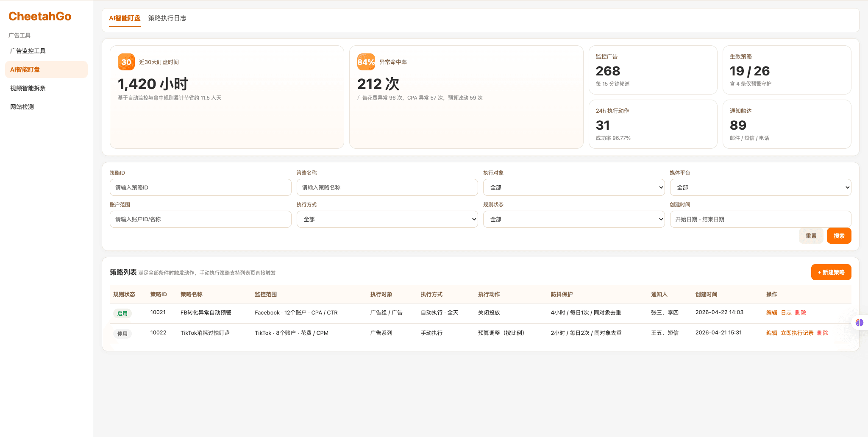Click 编辑 for strategy 10022
Image resolution: width=868 pixels, height=437 pixels.
(x=772, y=333)
